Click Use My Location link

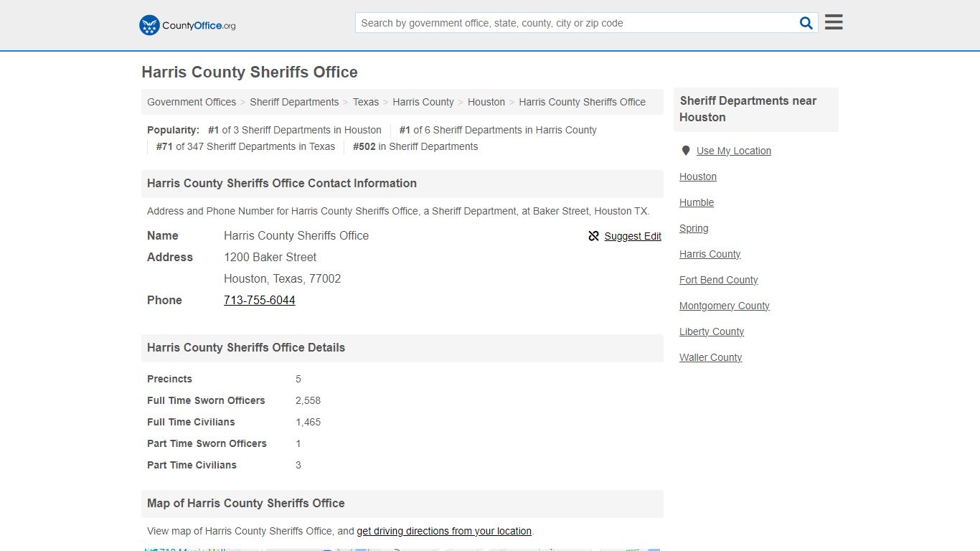tap(734, 151)
